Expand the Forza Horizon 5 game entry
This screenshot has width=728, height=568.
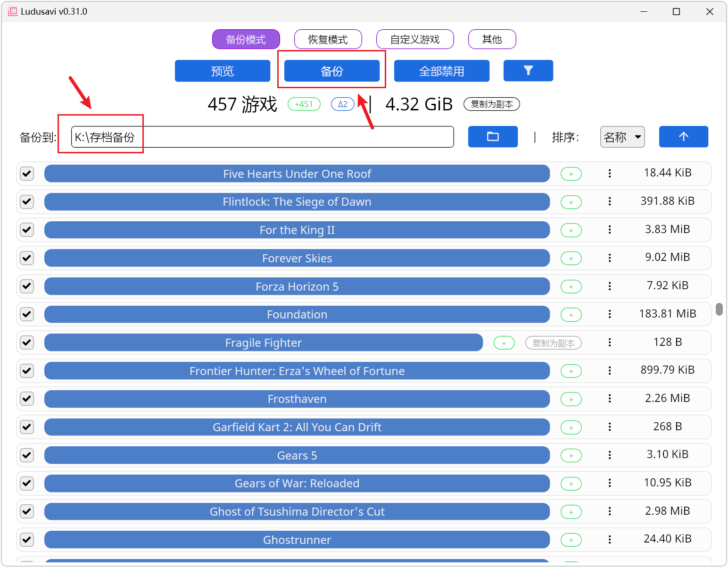click(297, 286)
